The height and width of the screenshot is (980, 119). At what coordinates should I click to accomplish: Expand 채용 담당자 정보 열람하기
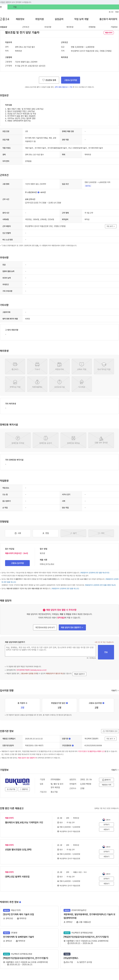[x=72, y=627]
